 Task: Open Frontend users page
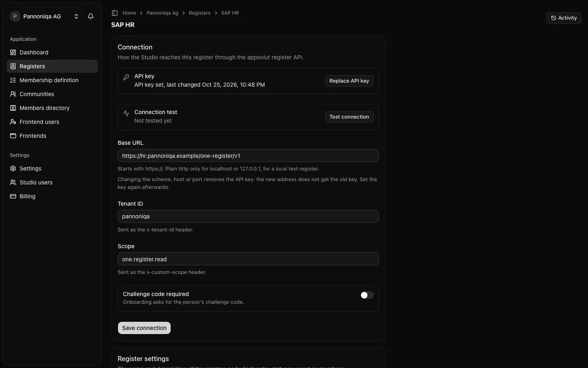(52, 122)
